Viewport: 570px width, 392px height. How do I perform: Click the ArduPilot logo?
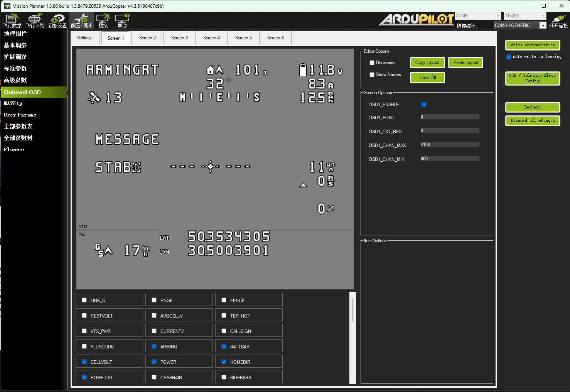point(417,19)
